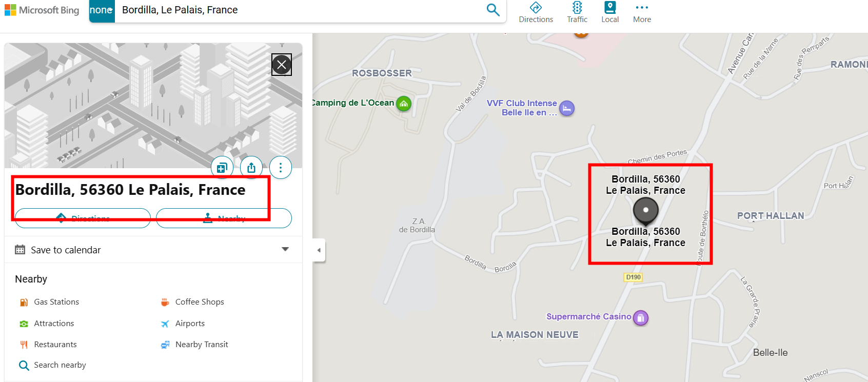Toggle the Traffic layer

pyautogui.click(x=577, y=12)
